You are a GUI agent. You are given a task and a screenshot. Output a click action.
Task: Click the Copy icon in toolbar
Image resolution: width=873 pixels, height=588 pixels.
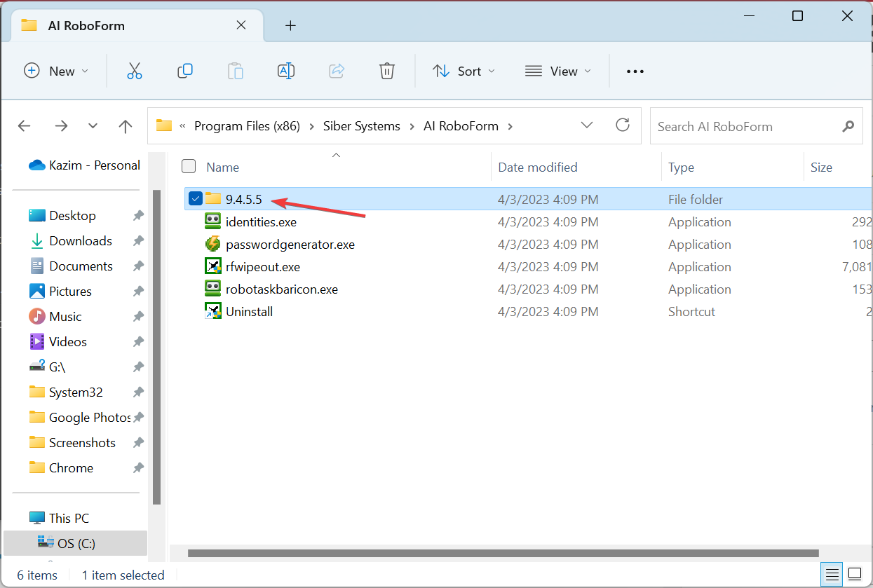[x=185, y=71]
